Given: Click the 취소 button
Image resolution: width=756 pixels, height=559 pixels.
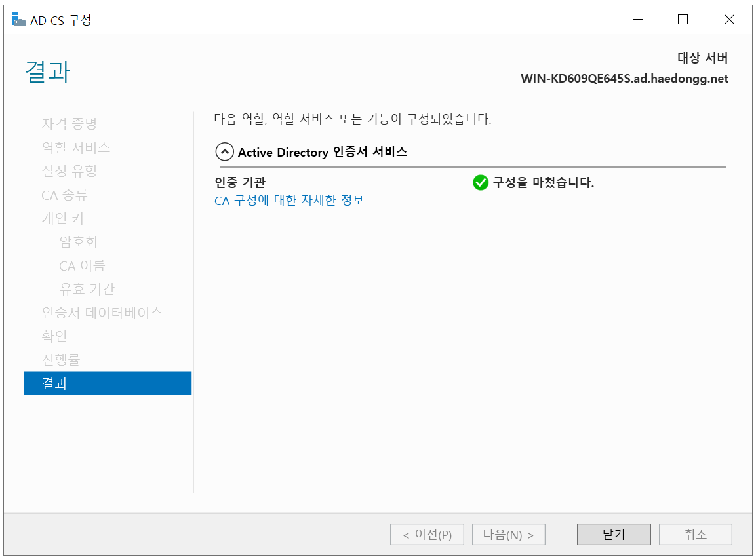Looking at the screenshot, I should [695, 534].
